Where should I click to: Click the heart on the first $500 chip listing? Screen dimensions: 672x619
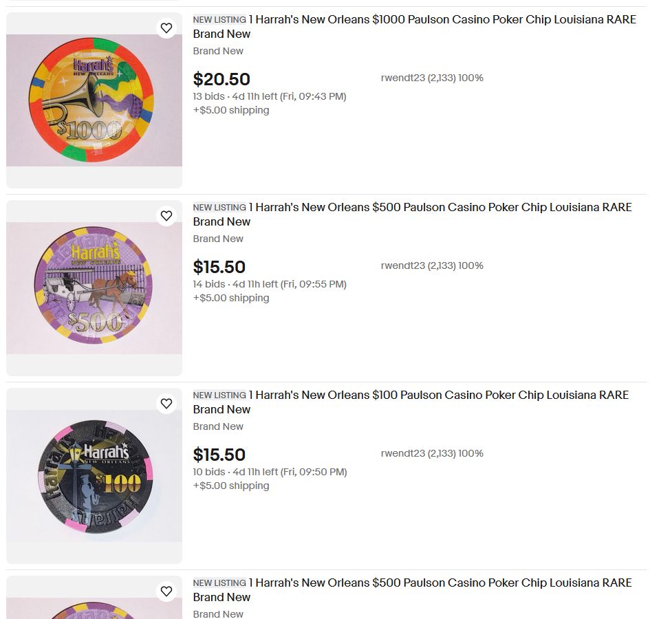point(166,216)
